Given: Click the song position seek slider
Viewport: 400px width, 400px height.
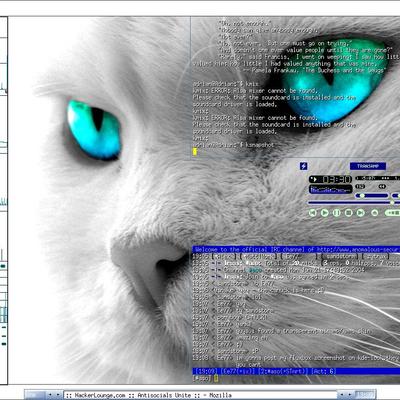Looking at the screenshot, I should click(353, 203).
